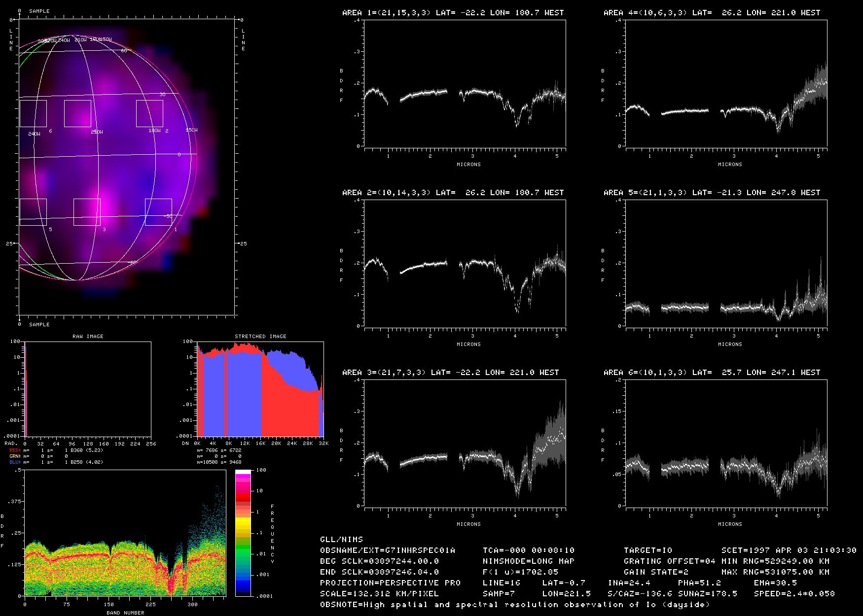Click inside the AREA 4 spectrum graph

point(726,83)
